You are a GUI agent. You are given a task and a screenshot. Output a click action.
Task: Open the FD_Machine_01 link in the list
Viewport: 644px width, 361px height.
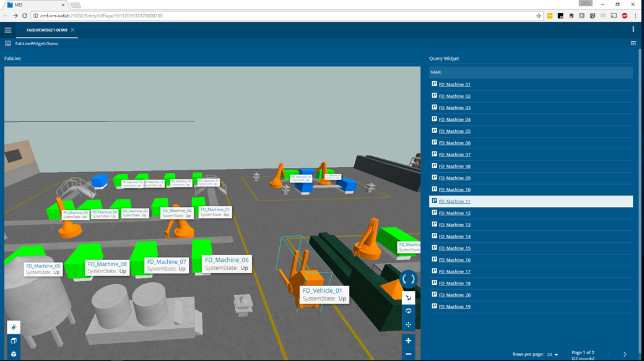pos(455,84)
